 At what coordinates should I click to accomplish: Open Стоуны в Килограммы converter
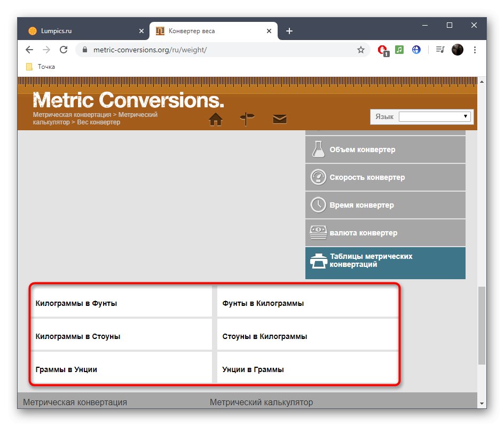click(x=308, y=335)
